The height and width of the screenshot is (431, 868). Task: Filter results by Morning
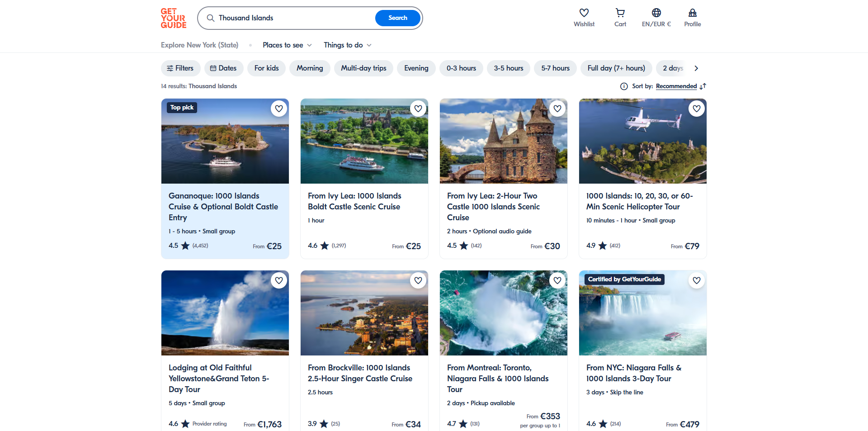tap(310, 68)
